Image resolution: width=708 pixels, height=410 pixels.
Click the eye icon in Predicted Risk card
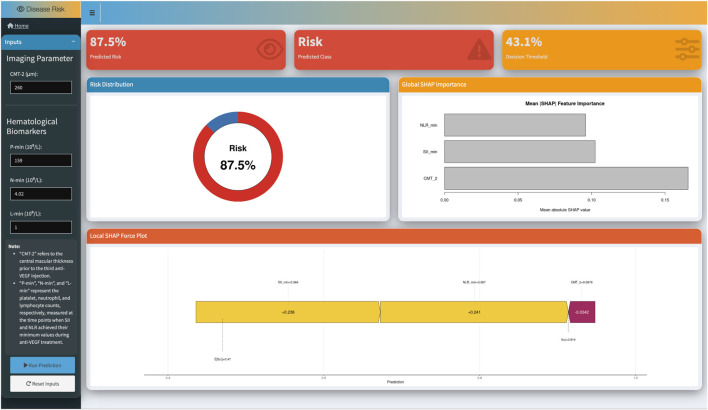click(270, 49)
